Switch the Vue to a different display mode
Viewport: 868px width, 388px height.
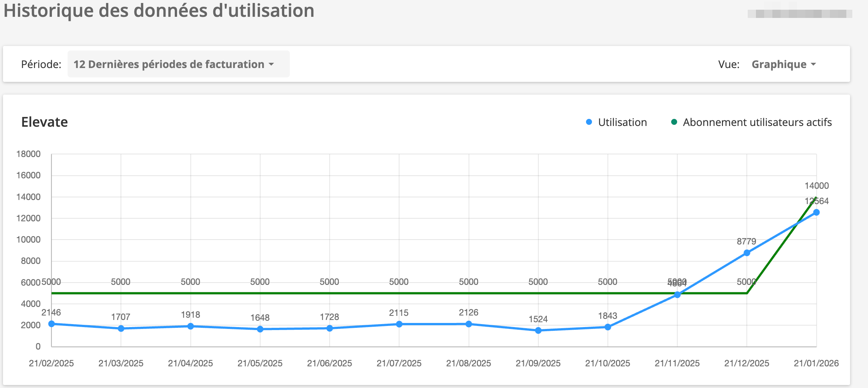pos(784,64)
